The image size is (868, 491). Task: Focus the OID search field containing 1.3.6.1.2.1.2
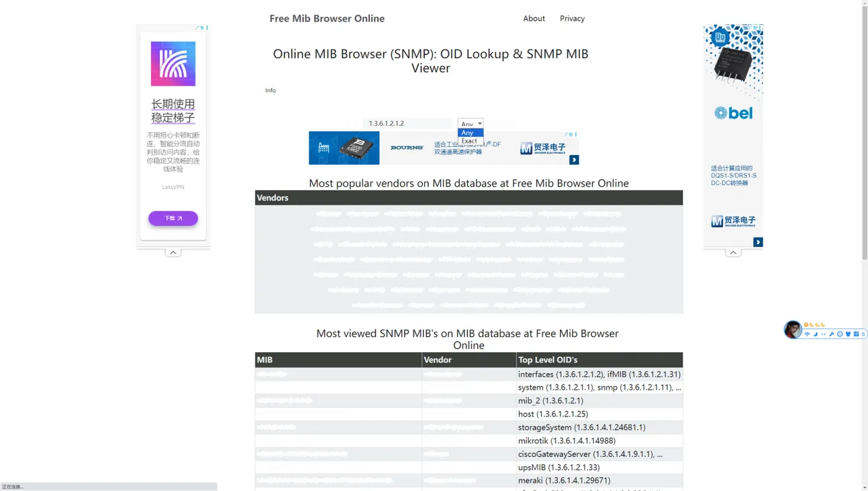click(407, 123)
